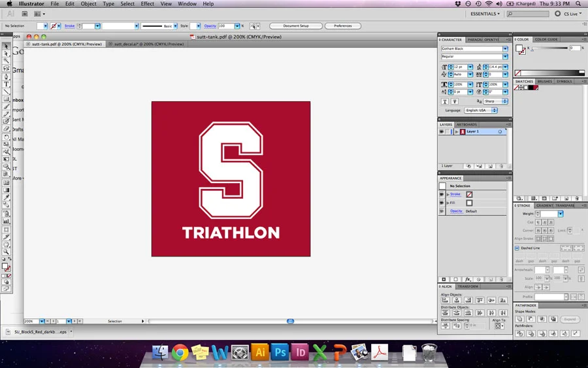Select the Gradient tool
This screenshot has height=368, width=588.
point(6,190)
